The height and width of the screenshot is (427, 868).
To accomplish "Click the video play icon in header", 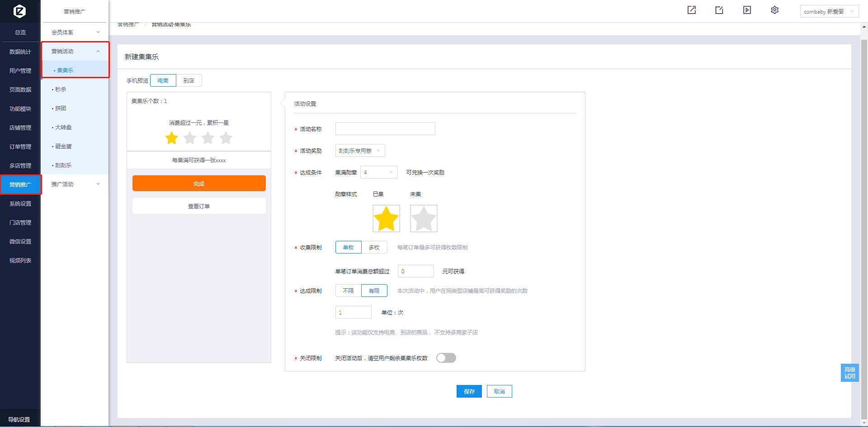I will click(747, 10).
